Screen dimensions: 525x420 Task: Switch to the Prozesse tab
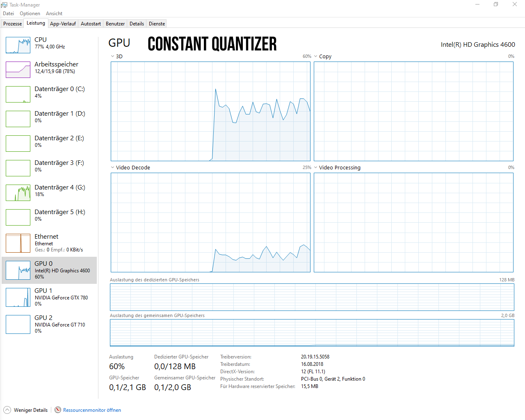(12, 24)
